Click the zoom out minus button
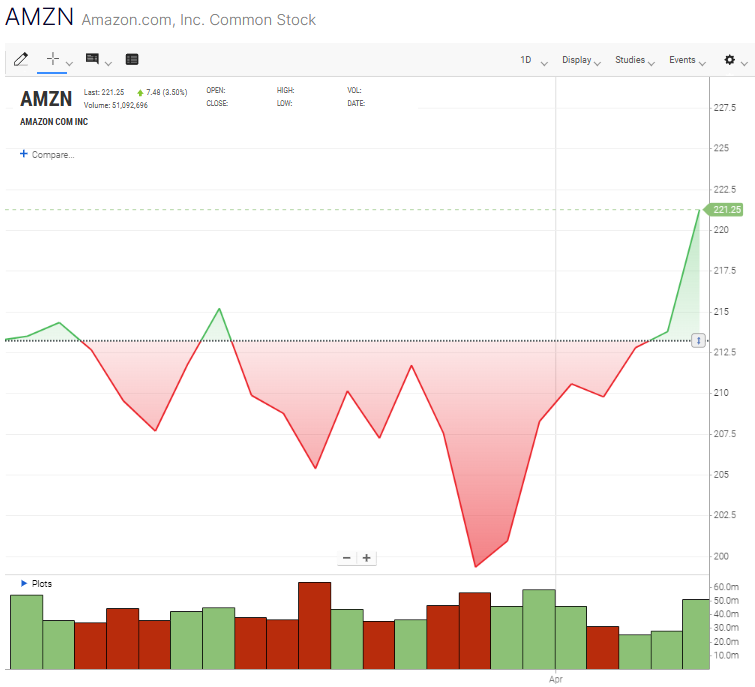The width and height of the screenshot is (755, 687). [x=347, y=558]
